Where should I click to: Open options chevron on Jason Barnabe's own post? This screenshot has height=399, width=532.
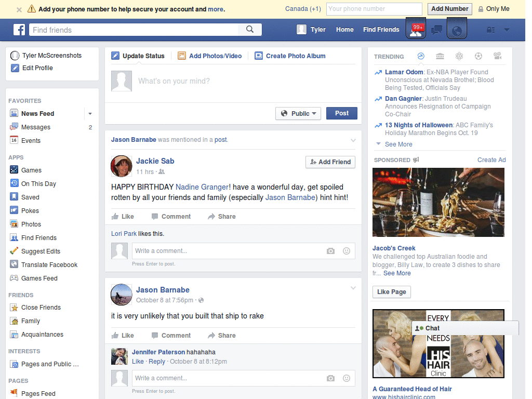pos(353,288)
